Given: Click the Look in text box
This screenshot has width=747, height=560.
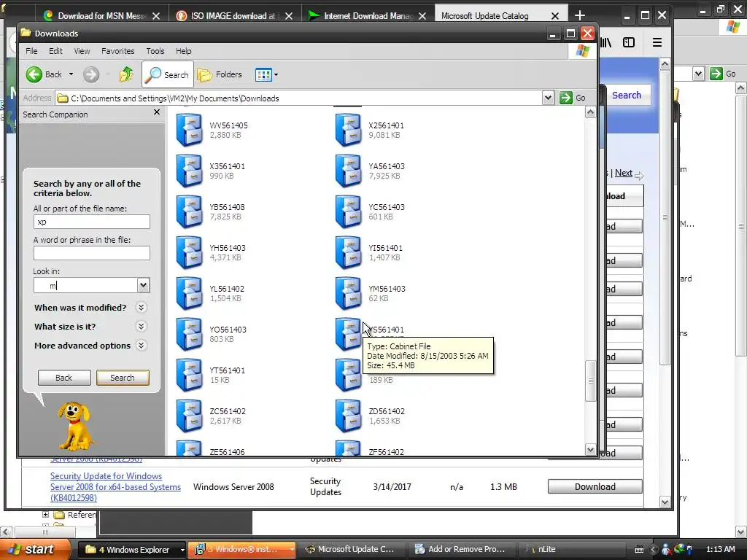Looking at the screenshot, I should click(x=86, y=285).
